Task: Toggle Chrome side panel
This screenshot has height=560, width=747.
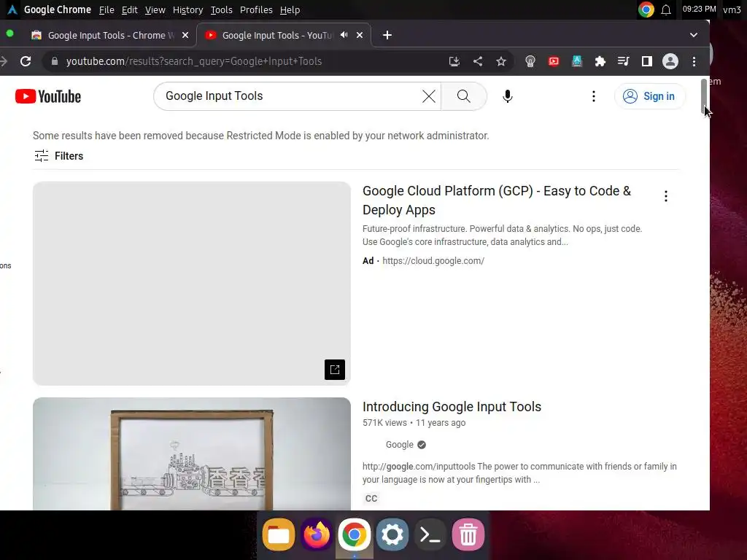Action: [646, 61]
